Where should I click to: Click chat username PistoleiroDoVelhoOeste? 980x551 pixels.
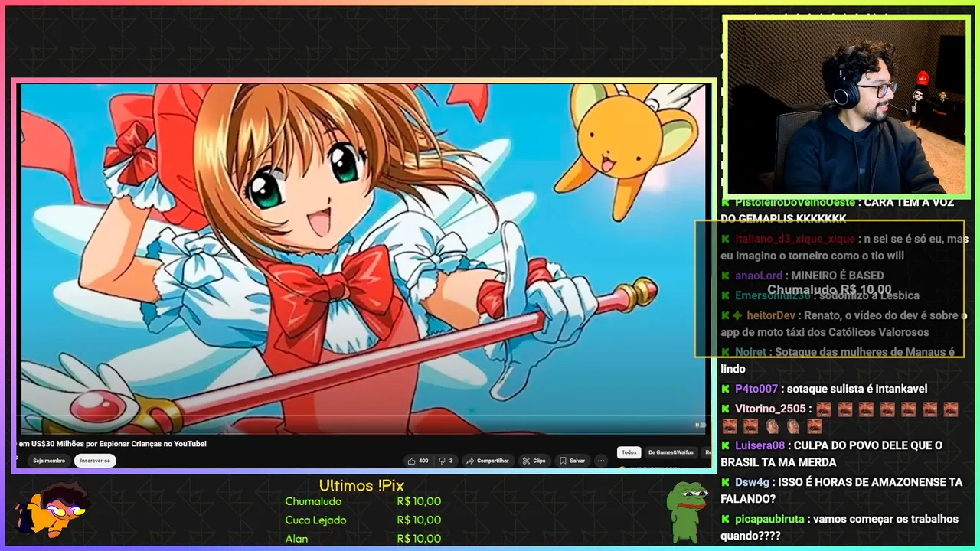(x=795, y=202)
